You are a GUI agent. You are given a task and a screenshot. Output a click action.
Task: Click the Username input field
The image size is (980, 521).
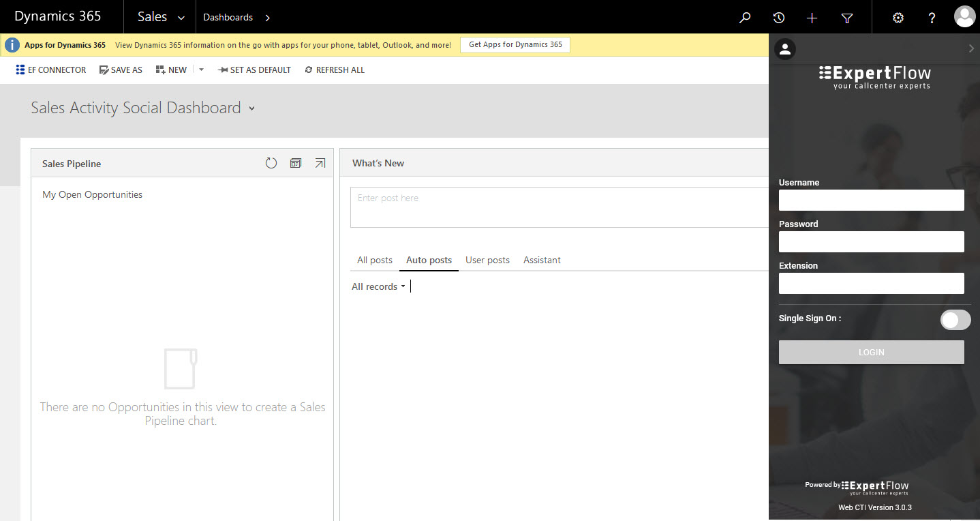click(871, 200)
